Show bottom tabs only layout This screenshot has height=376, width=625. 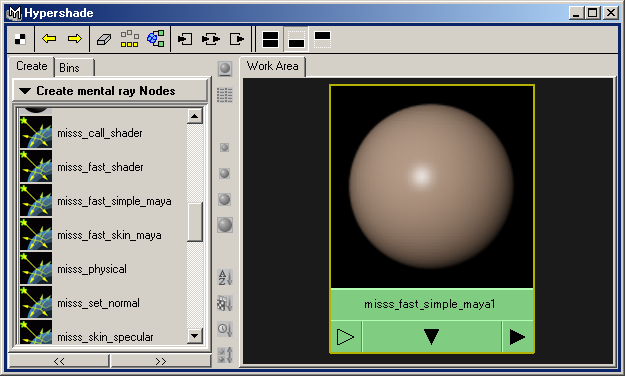pyautogui.click(x=296, y=39)
